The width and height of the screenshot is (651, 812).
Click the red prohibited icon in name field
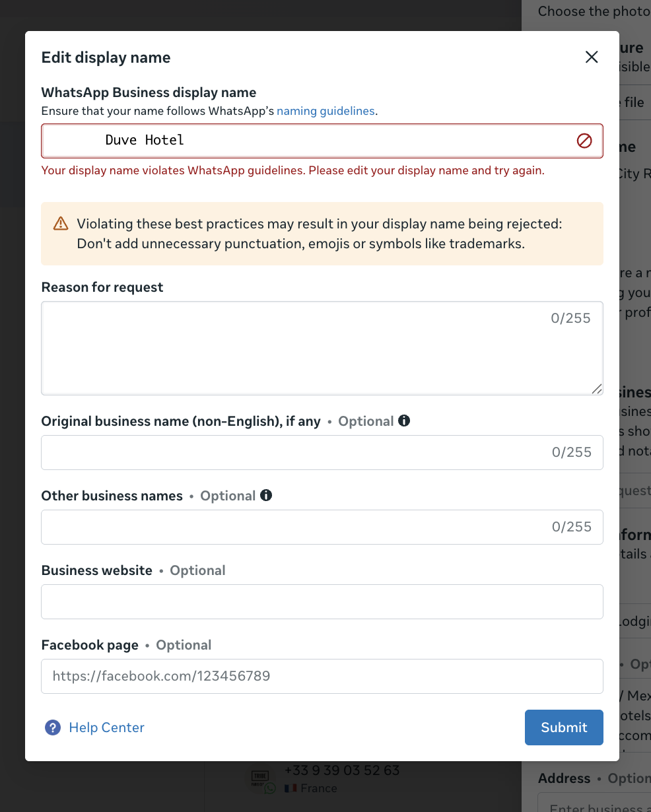tap(584, 141)
